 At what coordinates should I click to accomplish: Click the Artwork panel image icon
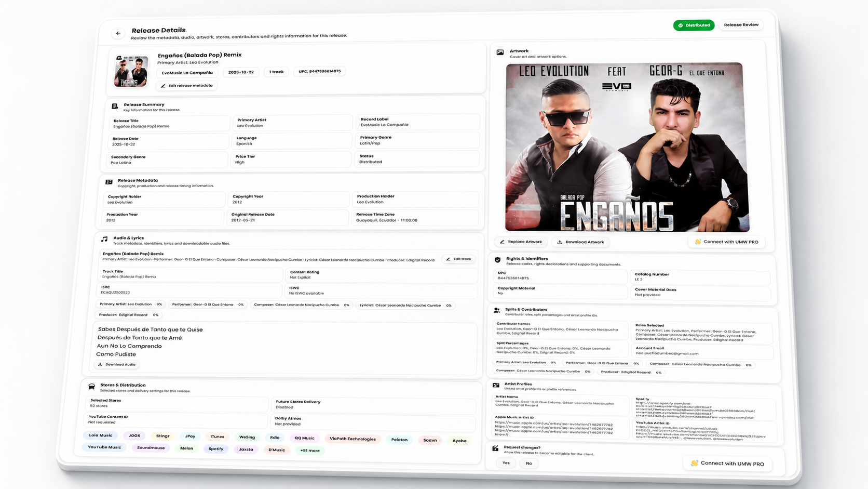click(500, 52)
